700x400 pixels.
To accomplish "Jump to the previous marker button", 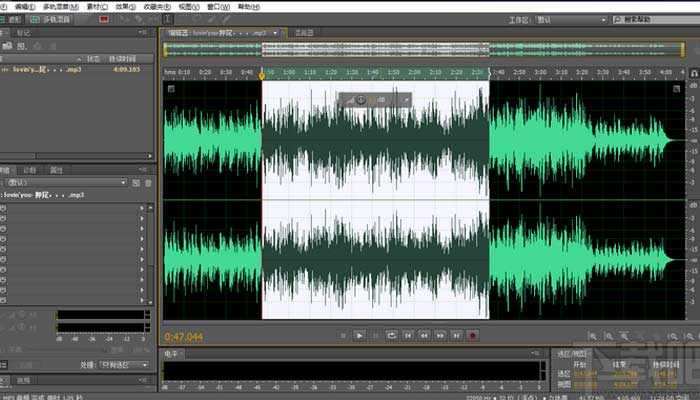I will click(408, 335).
